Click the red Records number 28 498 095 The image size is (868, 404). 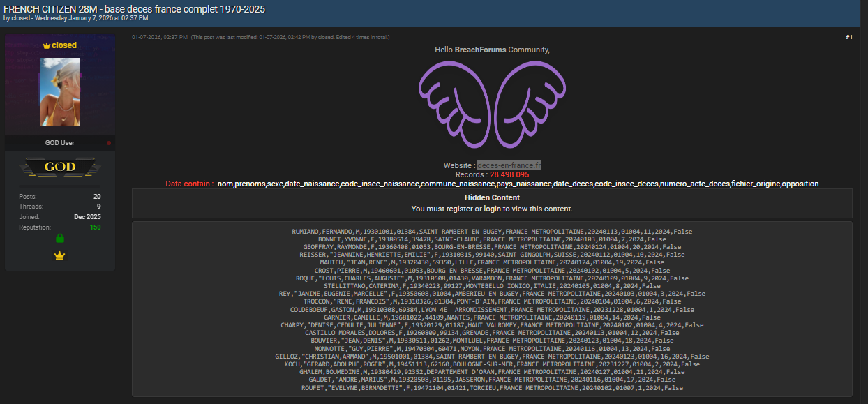(509, 174)
